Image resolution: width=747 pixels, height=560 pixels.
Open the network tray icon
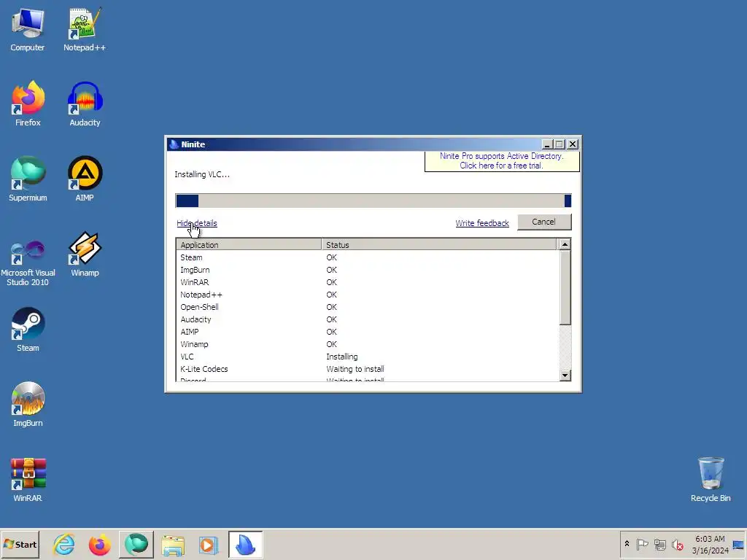coord(659,544)
